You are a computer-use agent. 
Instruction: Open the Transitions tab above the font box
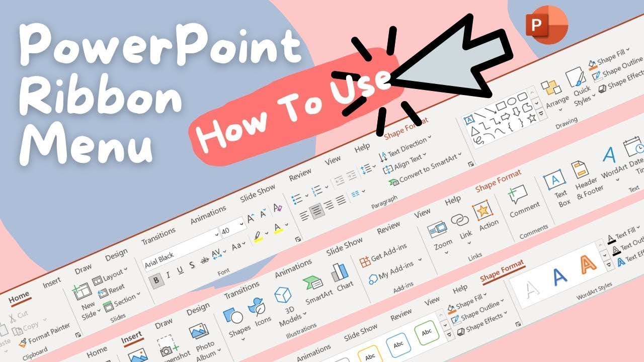[x=158, y=236]
